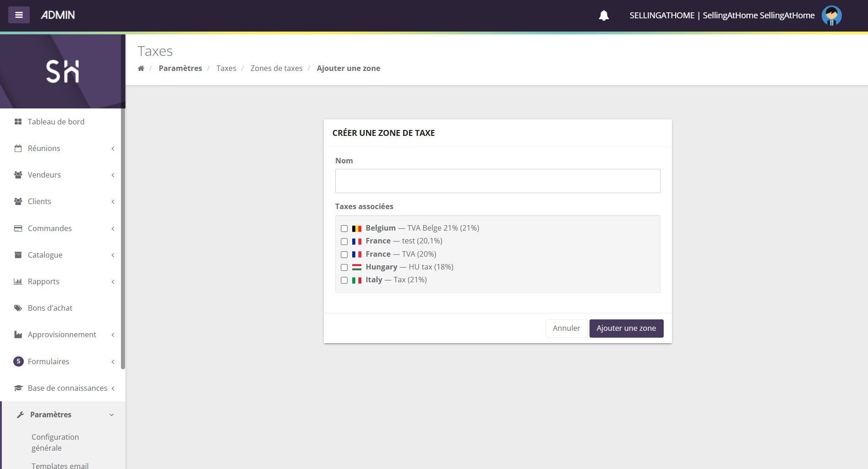This screenshot has height=469, width=868.
Task: Click the Belgium flag icon
Action: tap(357, 228)
